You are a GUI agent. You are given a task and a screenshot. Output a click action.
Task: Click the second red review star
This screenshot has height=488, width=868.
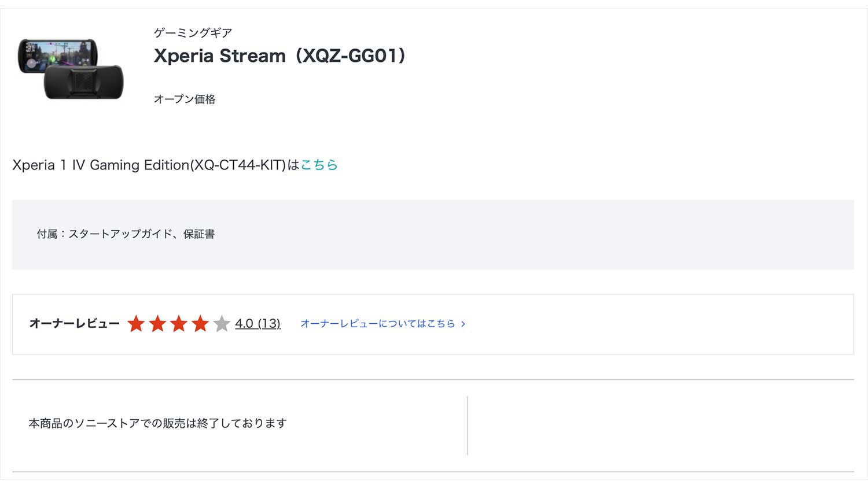click(x=157, y=324)
